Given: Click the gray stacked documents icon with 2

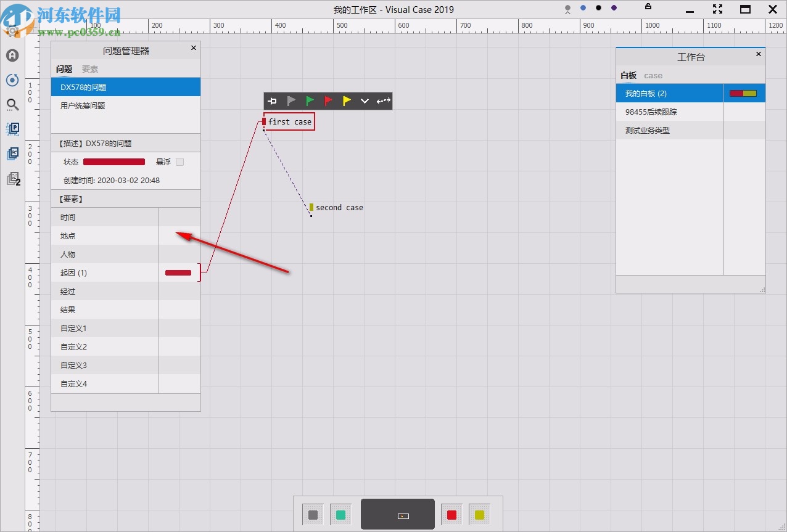Looking at the screenshot, I should pos(13,179).
